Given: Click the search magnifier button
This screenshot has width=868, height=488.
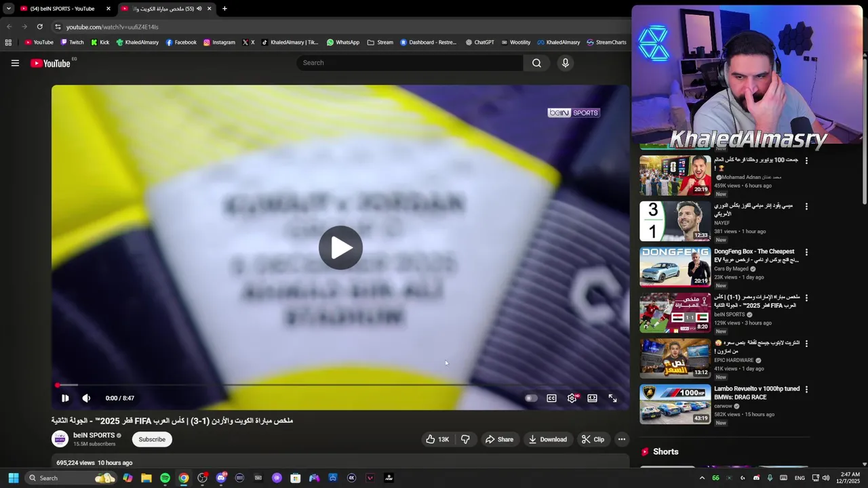Looking at the screenshot, I should 536,63.
